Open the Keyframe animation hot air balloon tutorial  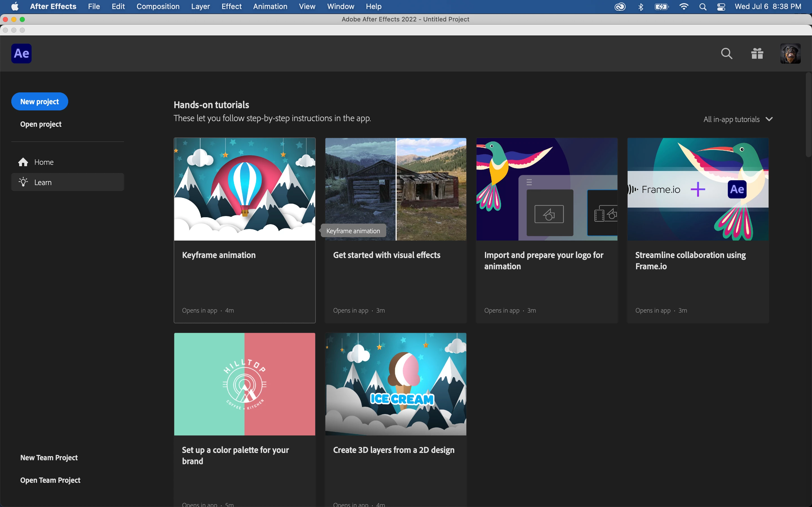coord(245,190)
